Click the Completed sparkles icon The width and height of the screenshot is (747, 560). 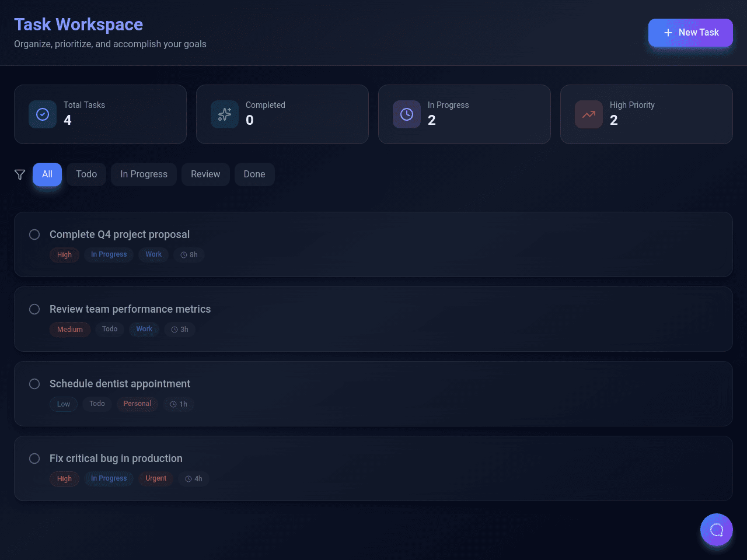pyautogui.click(x=225, y=114)
